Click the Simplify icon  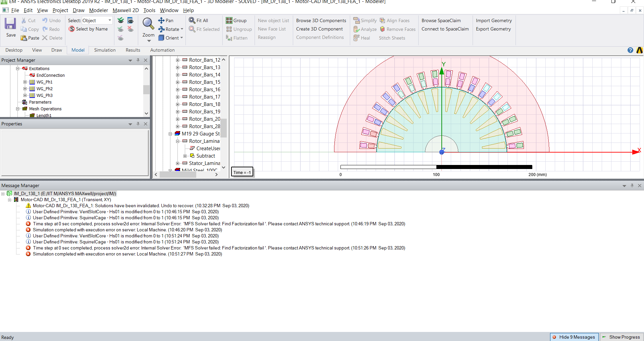[x=356, y=20]
